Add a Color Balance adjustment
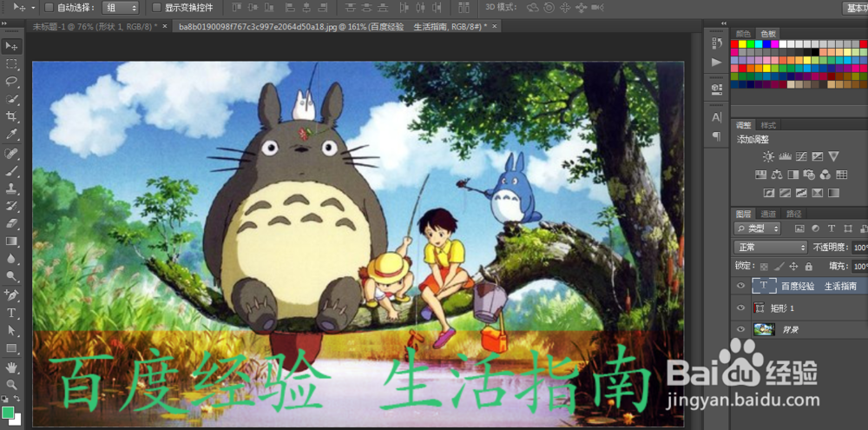 (777, 175)
